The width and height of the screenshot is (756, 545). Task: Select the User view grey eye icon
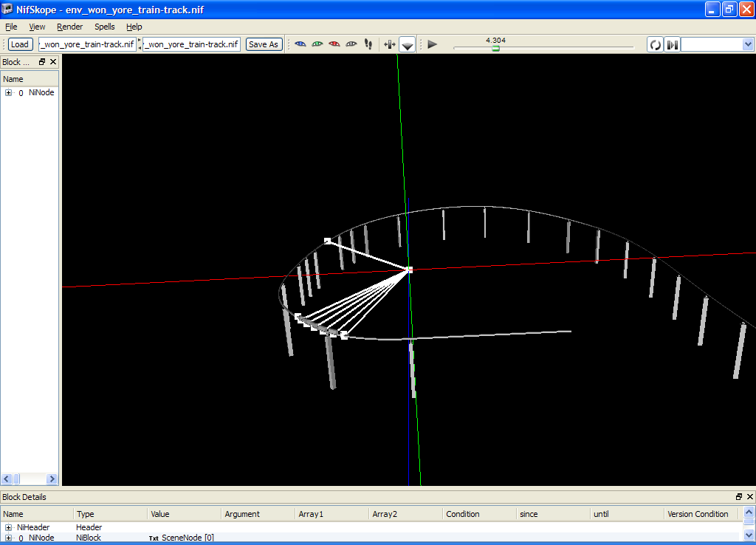point(351,44)
